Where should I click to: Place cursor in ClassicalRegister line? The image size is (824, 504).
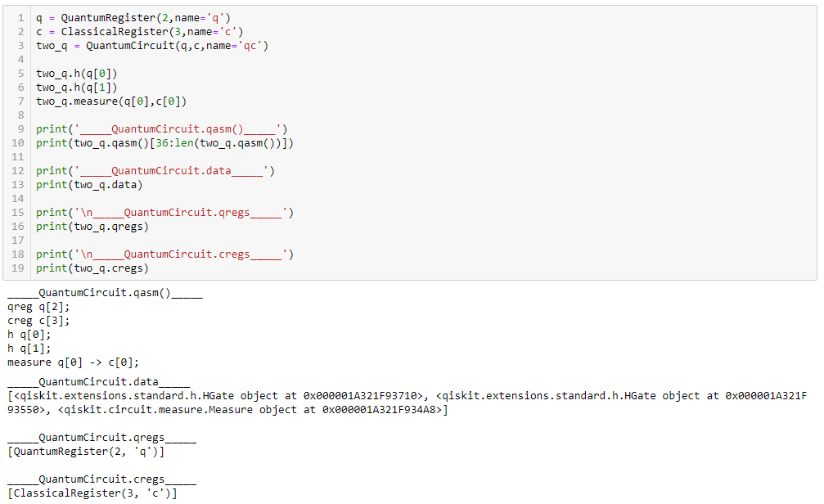tap(139, 32)
